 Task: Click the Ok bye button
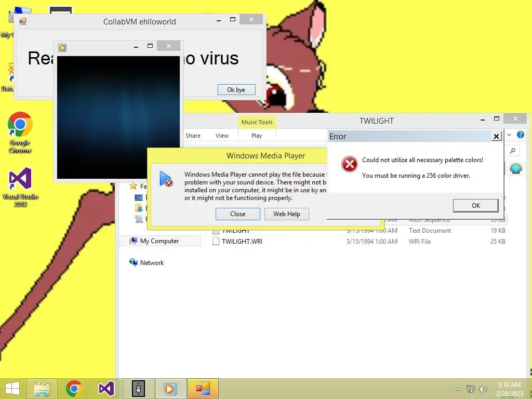click(236, 90)
